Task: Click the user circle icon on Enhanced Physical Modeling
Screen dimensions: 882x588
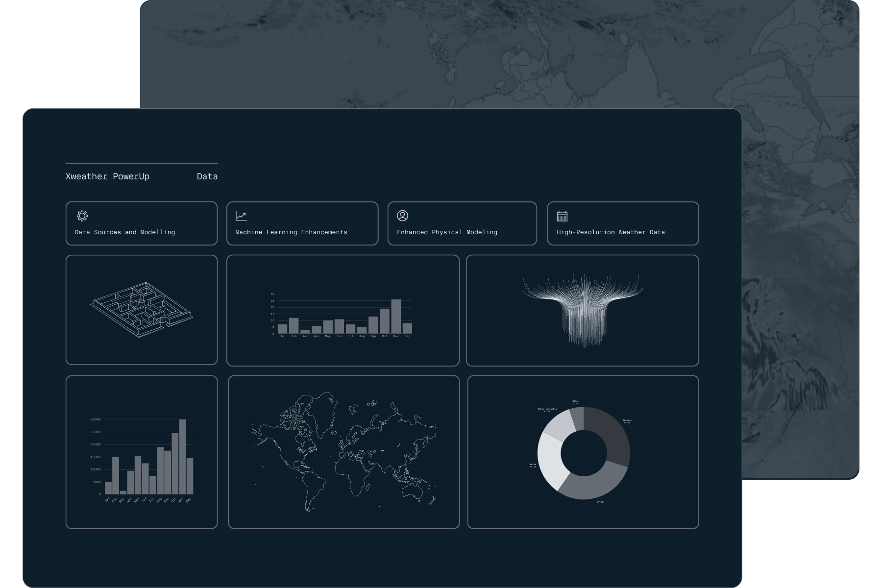Action: coord(402,216)
